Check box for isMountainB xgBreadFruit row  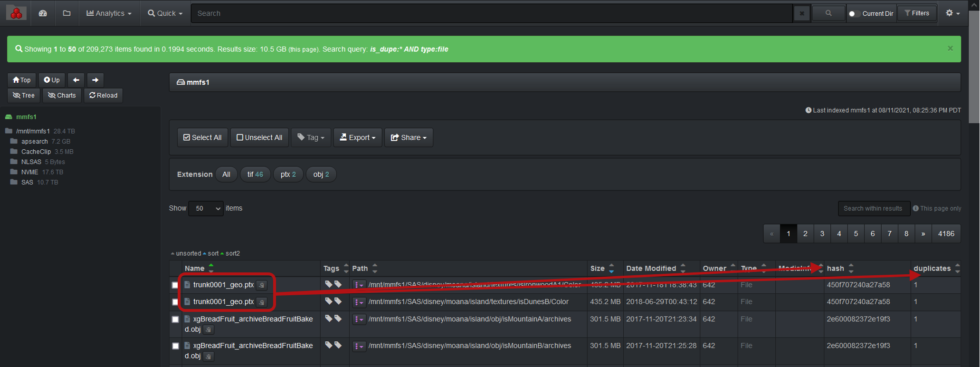175,346
